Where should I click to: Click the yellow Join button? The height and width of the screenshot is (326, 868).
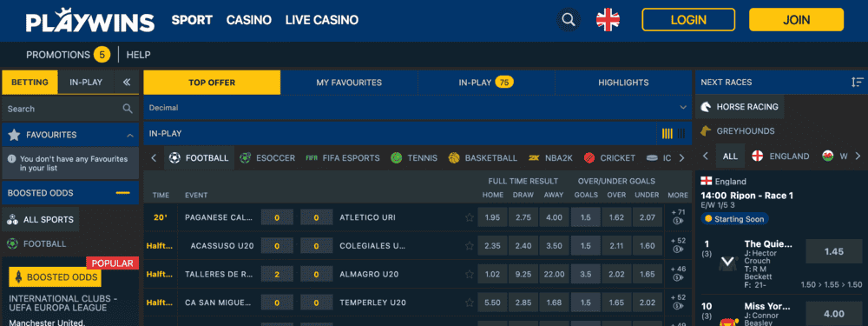(797, 20)
